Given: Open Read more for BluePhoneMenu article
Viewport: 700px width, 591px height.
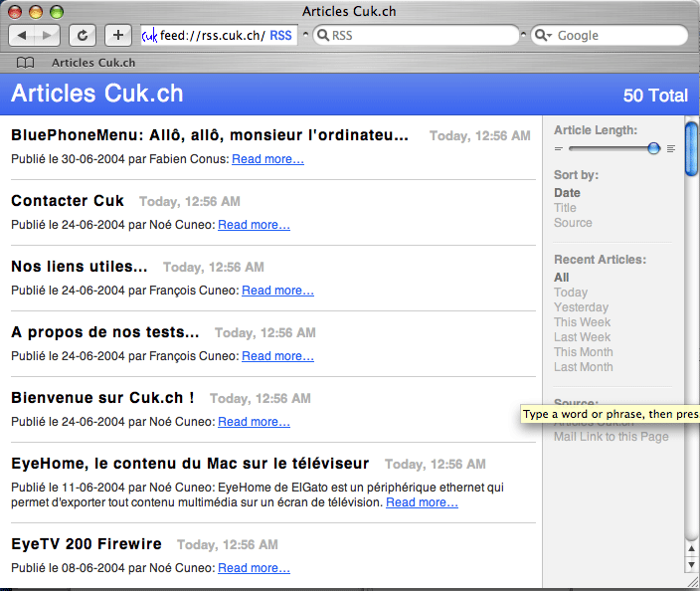Looking at the screenshot, I should coord(267,159).
